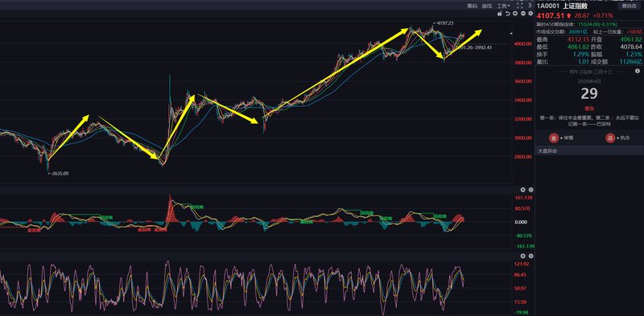Click the 执念 label beside 忌
644x316 pixels.
[625, 138]
